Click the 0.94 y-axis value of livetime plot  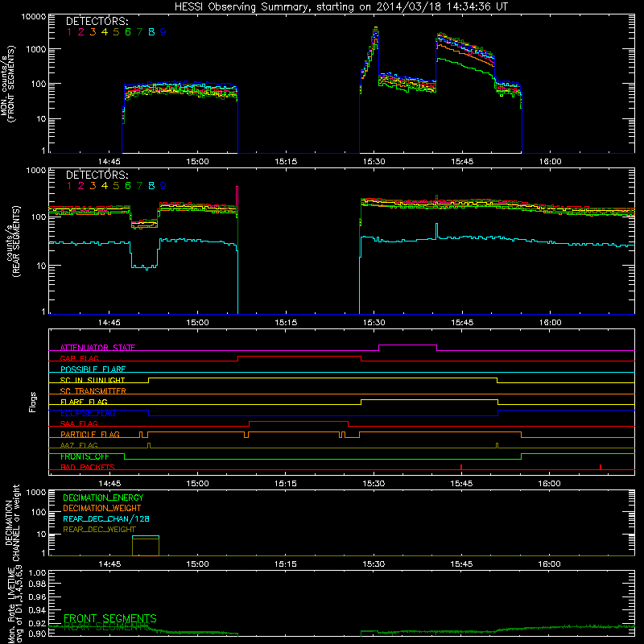37,610
